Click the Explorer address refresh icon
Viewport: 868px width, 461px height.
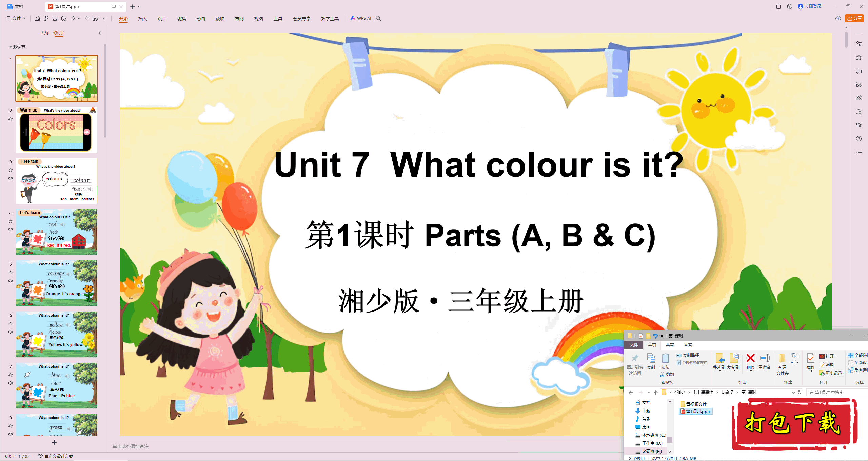pyautogui.click(x=800, y=392)
